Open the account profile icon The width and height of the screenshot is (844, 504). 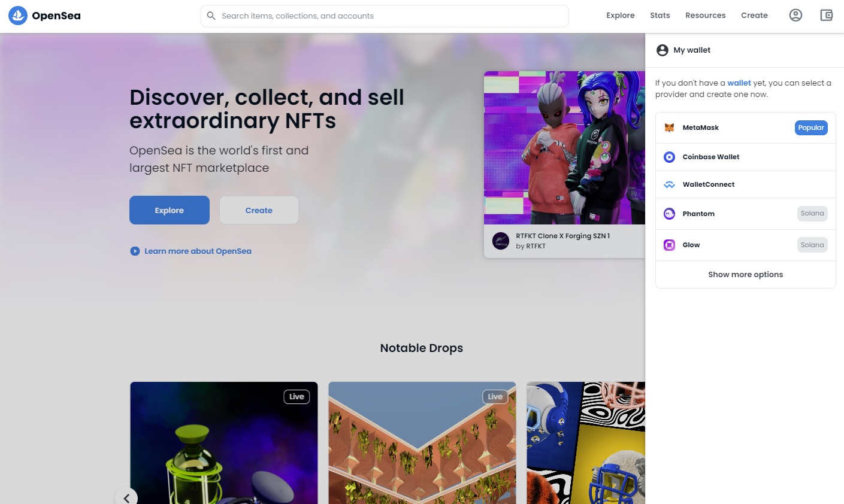[x=795, y=15]
